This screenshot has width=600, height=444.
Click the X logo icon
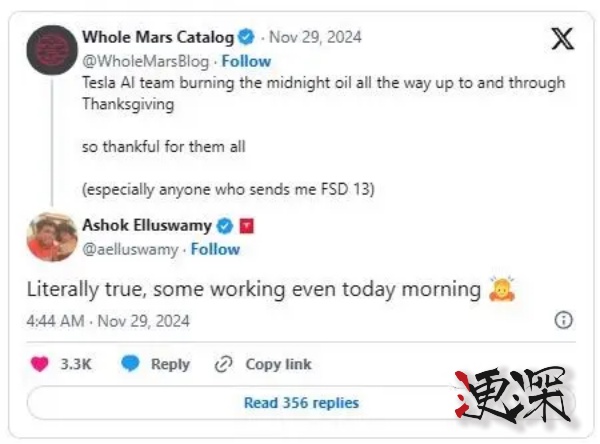point(563,38)
